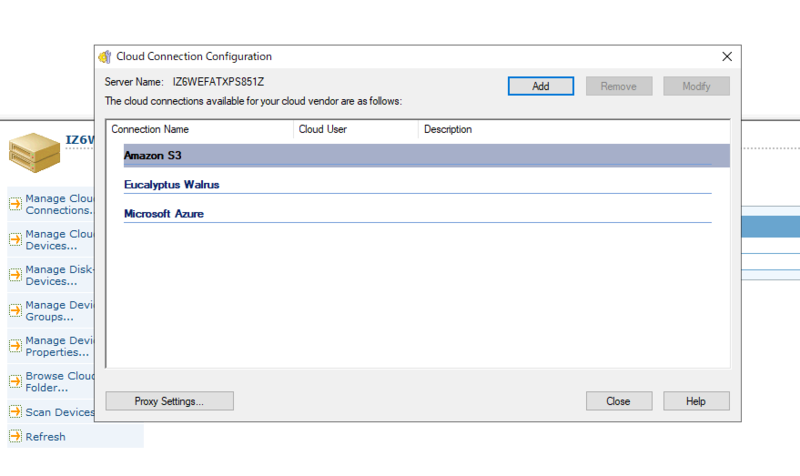
Task: Click arrow icon beside Manage Cloud Connections
Action: [x=15, y=204]
